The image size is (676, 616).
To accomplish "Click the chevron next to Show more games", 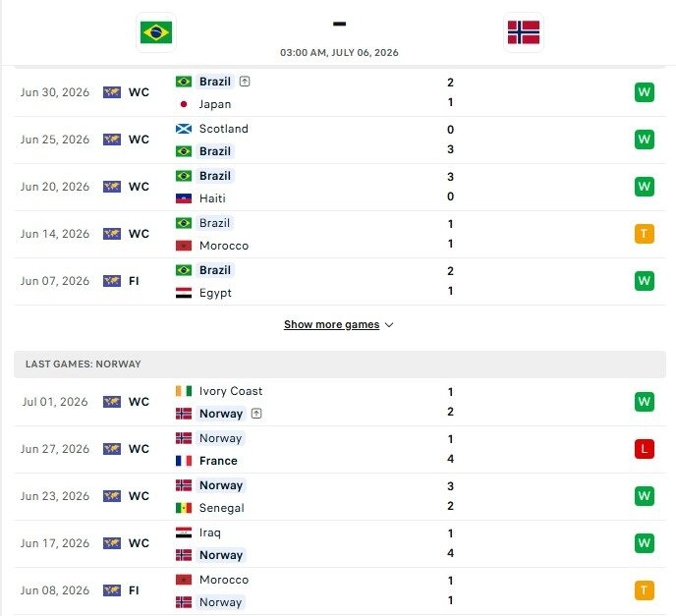I will [389, 325].
